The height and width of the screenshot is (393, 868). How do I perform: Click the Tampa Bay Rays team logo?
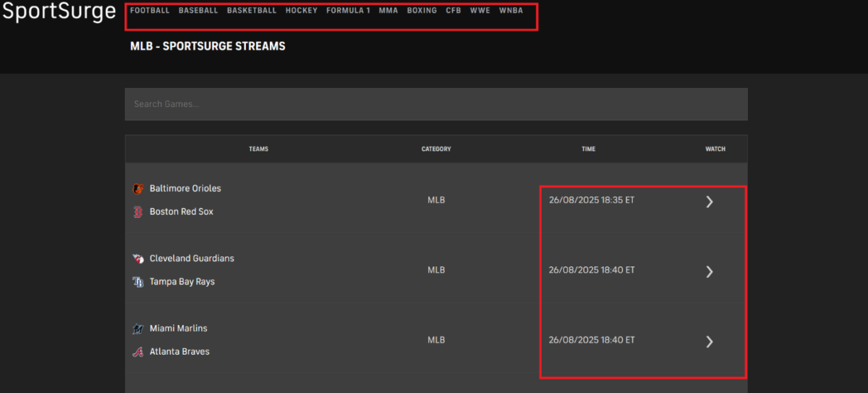[138, 282]
